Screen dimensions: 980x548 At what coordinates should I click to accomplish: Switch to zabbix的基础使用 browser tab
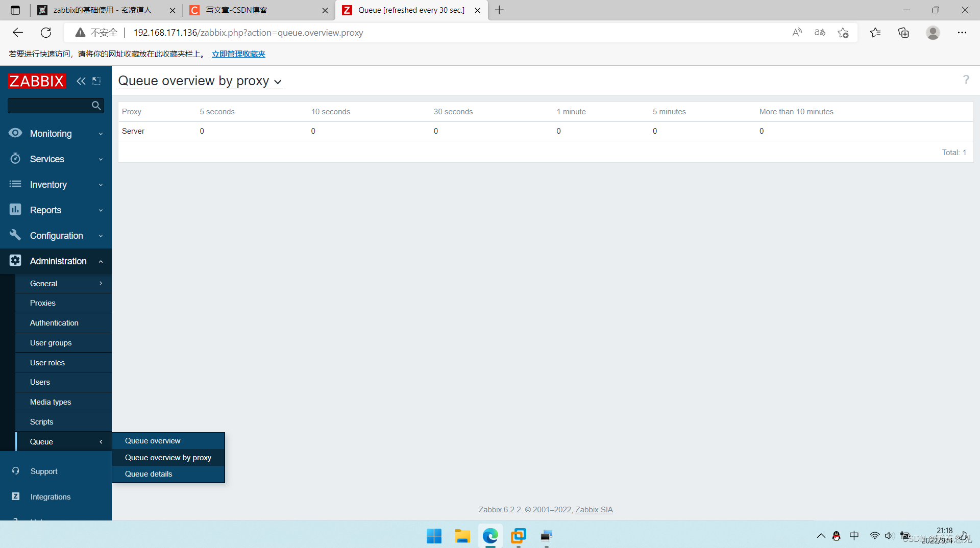(x=106, y=10)
